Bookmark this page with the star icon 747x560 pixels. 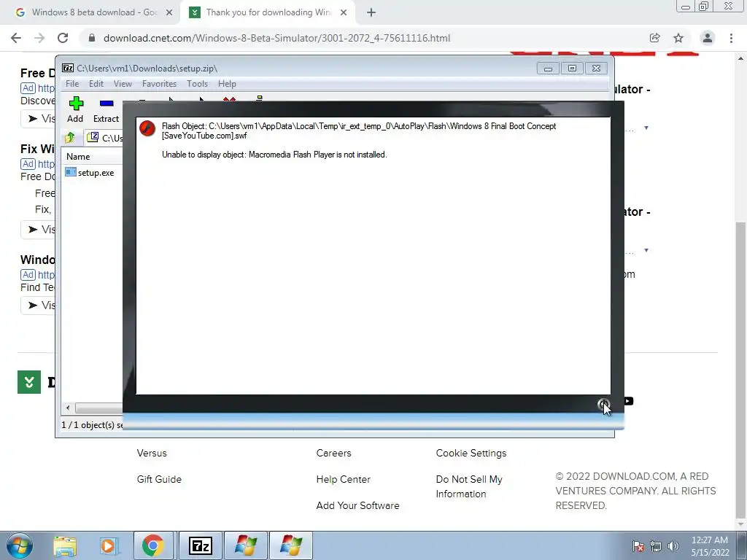tap(678, 38)
